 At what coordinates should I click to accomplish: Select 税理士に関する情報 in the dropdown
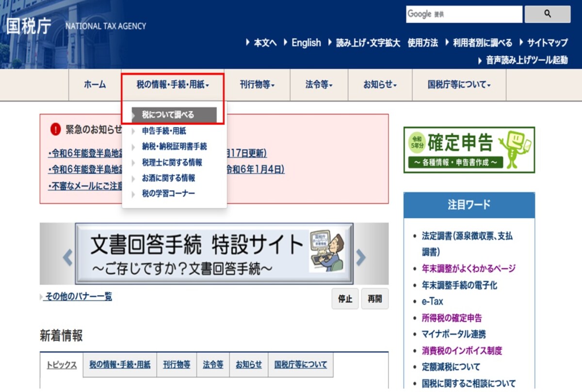pos(172,162)
